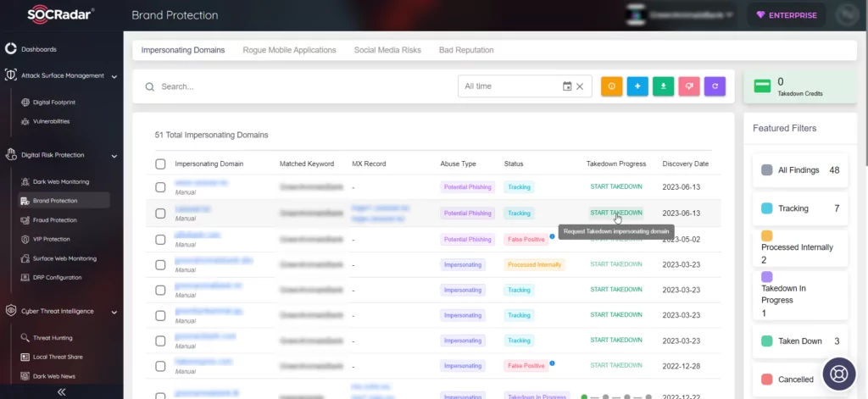Click the Digital Footprint globe icon
The height and width of the screenshot is (399, 868).
point(25,103)
